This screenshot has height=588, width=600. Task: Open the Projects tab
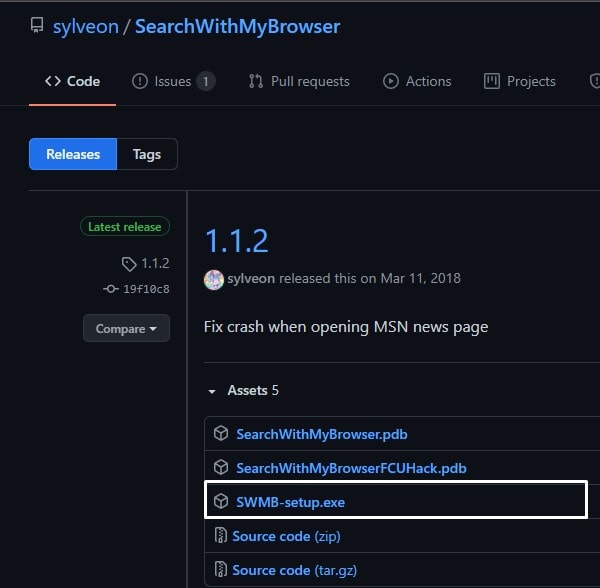[520, 81]
